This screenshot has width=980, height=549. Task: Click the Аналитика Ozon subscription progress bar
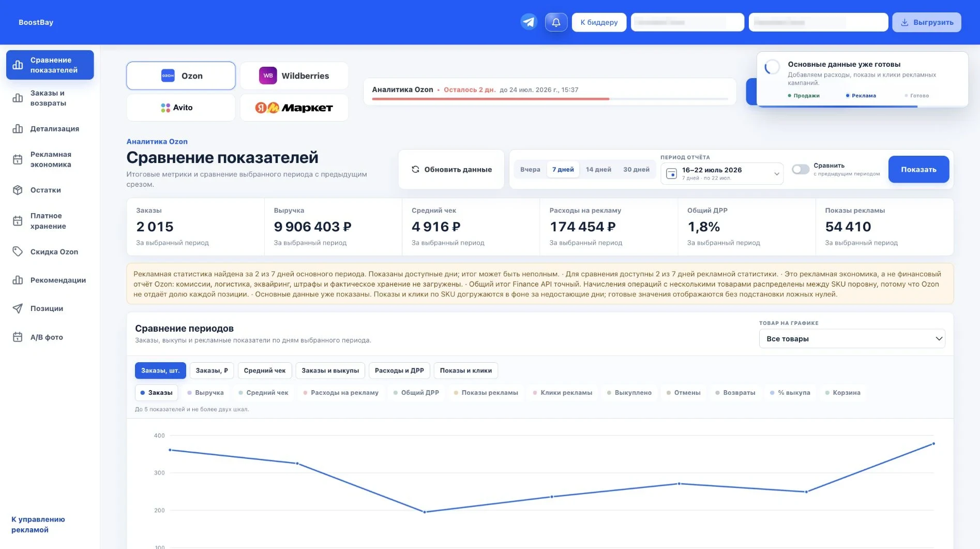(x=550, y=99)
